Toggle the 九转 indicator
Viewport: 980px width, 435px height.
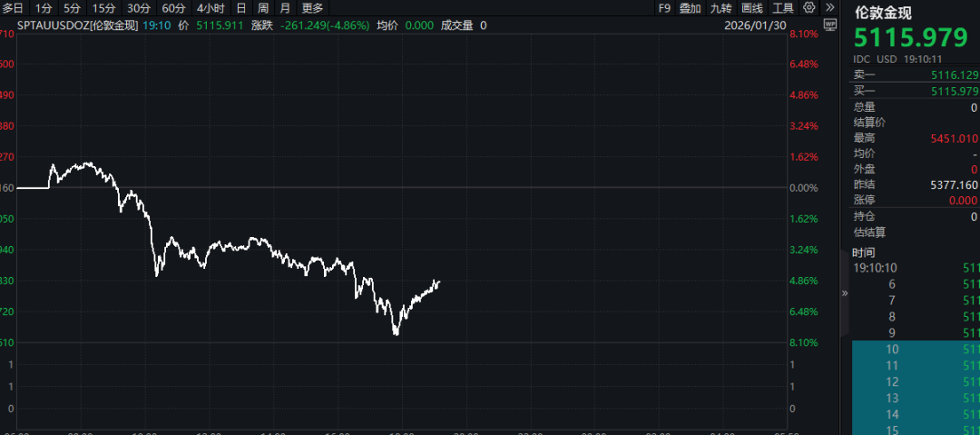tap(720, 8)
